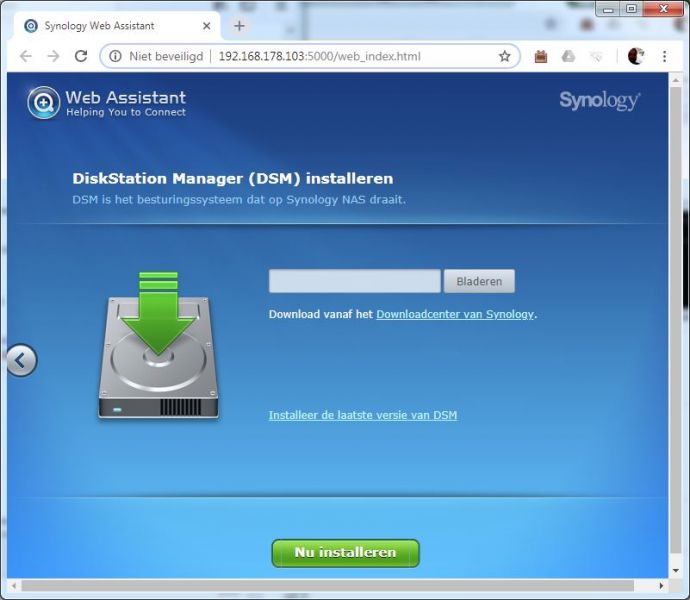690x600 pixels.
Task: Open the Chrome three-dot menu
Action: click(x=664, y=56)
